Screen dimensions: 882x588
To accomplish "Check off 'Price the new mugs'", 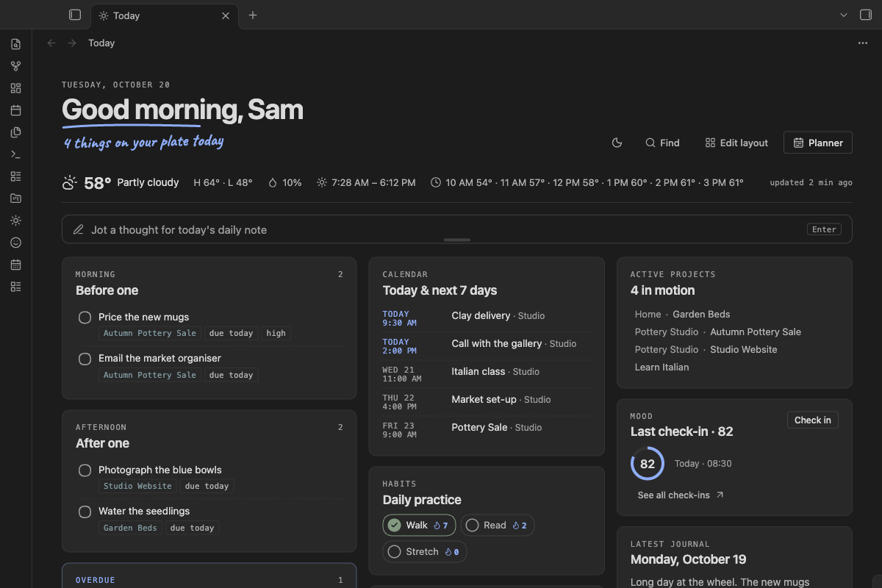I will (x=85, y=317).
